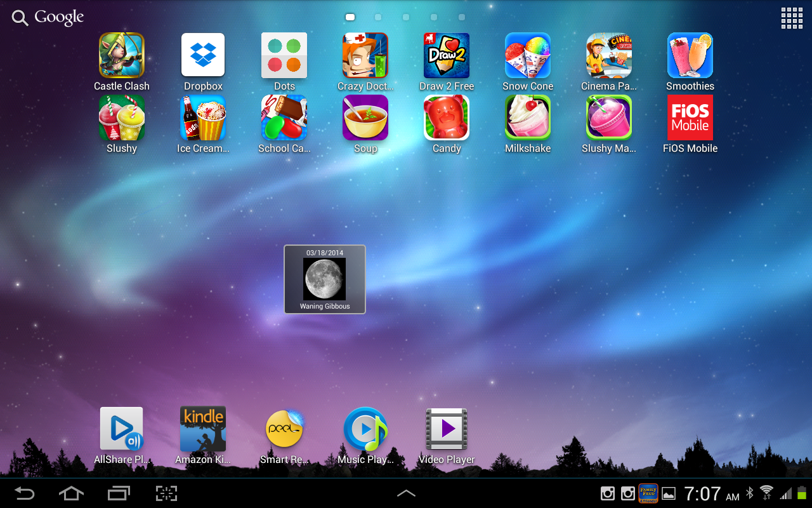The image size is (812, 508).
Task: Tap the Family Feud icon in the status bar
Action: point(648,493)
